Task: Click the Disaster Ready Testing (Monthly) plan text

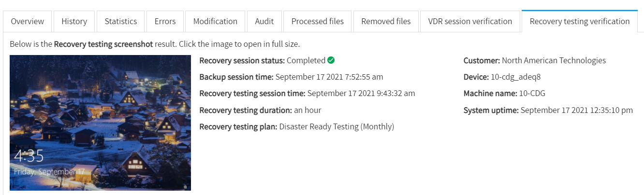Action: [337, 126]
